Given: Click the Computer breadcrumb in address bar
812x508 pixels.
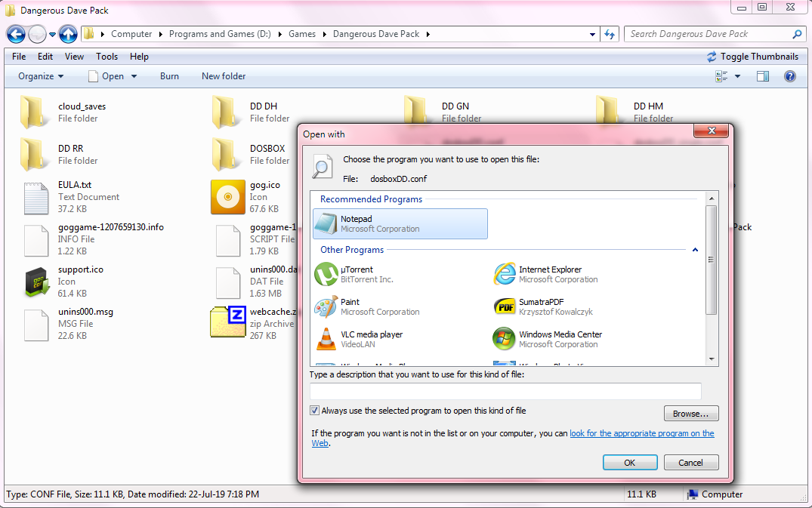Looking at the screenshot, I should pos(131,34).
